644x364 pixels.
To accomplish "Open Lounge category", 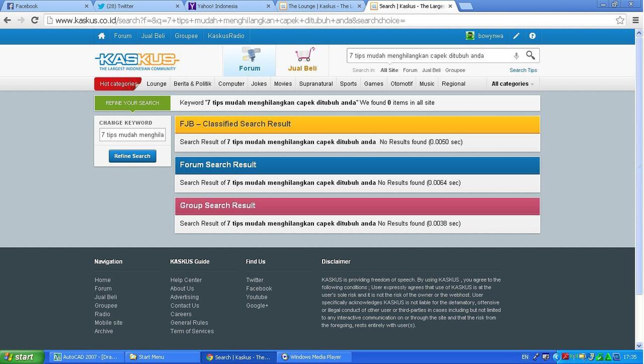I will click(x=156, y=84).
